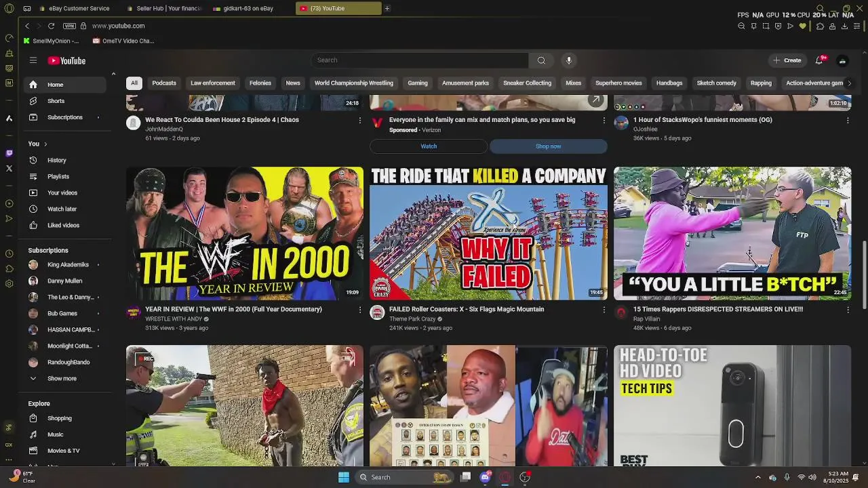Click the VPN badge in address bar
This screenshot has width=868, height=488.
click(69, 26)
